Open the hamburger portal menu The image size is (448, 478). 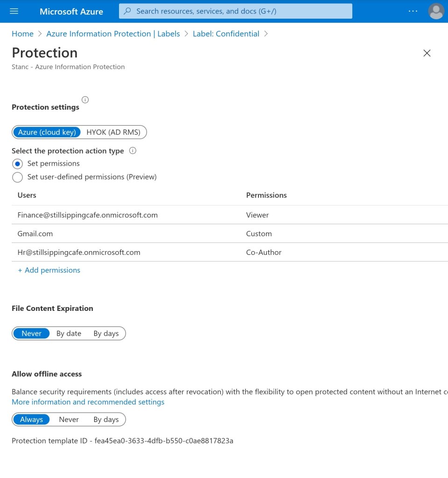(14, 11)
